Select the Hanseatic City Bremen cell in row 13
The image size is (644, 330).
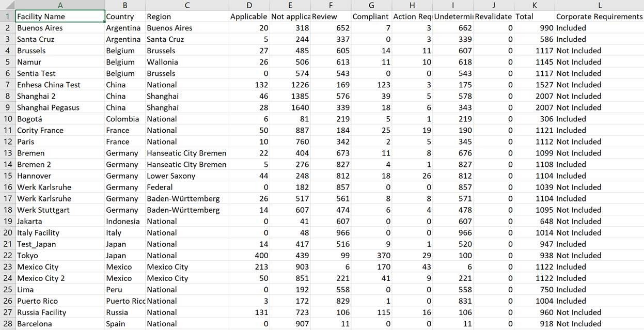tap(187, 153)
